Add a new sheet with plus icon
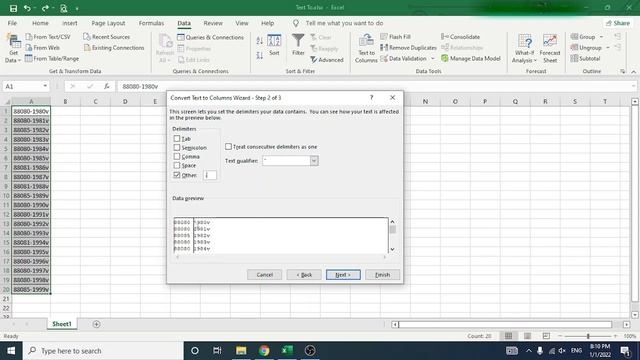The height and width of the screenshot is (360, 640). coord(96,324)
